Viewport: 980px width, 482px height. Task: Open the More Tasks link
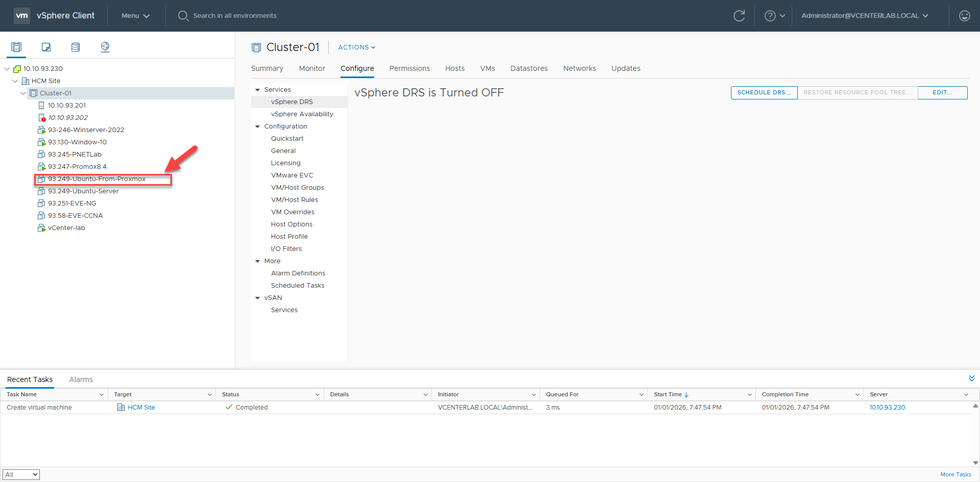coord(955,474)
